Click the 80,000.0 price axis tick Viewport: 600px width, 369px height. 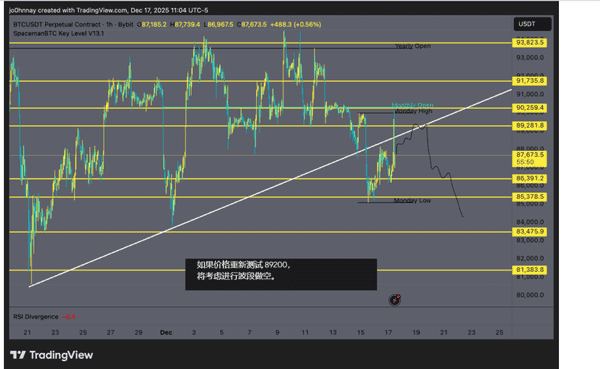(x=530, y=295)
